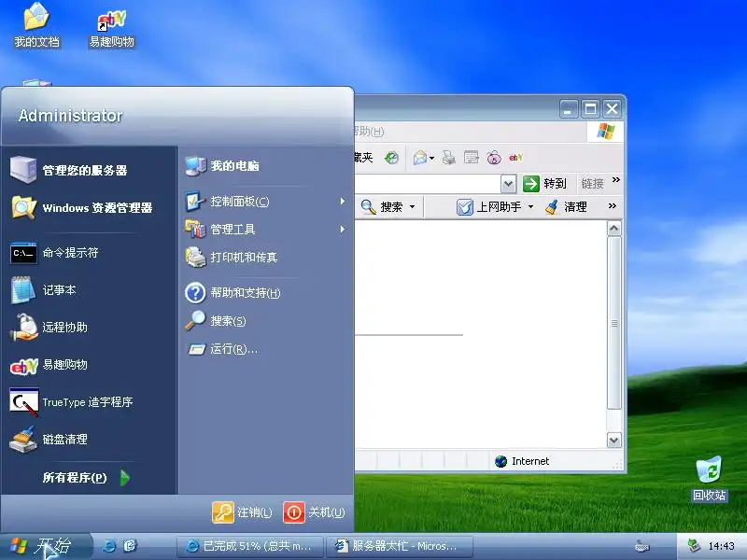Launch TrueType 造字程序
The height and width of the screenshot is (560, 747).
click(x=72, y=402)
